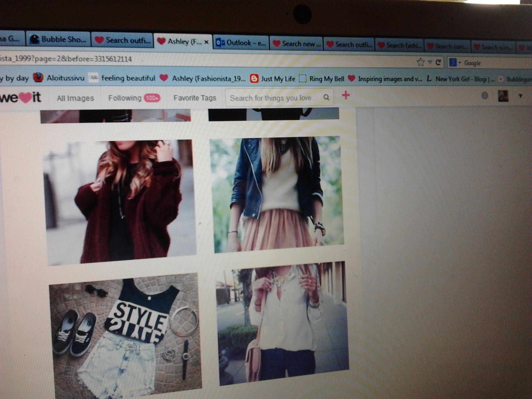
Task: Bookmark page with the star icon
Action: click(x=421, y=62)
